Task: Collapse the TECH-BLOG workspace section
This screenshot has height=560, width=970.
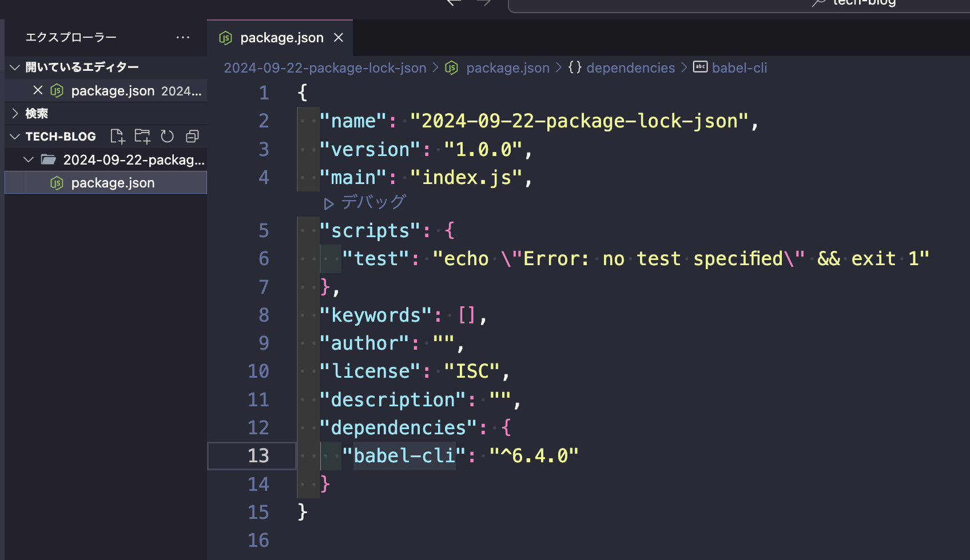Action: (14, 136)
